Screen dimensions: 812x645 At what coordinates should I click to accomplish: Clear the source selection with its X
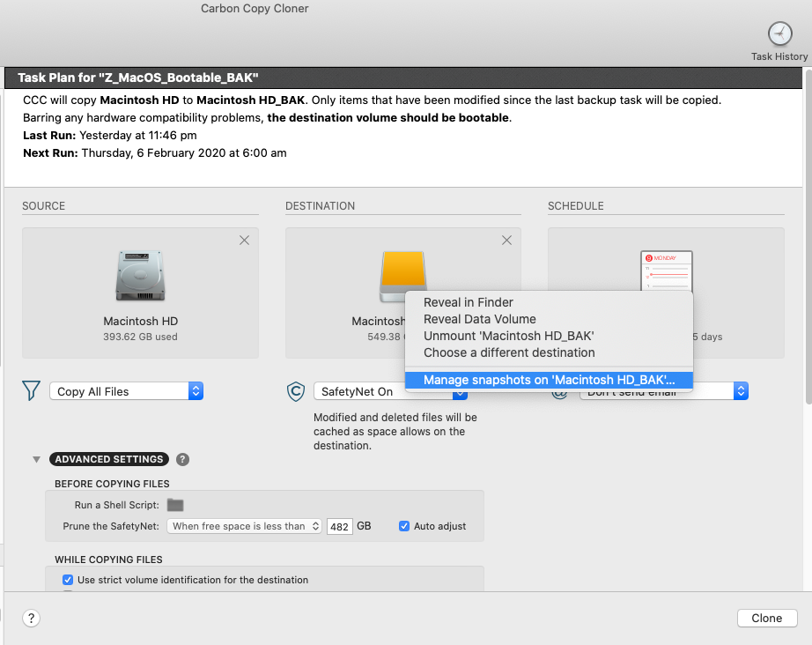pyautogui.click(x=244, y=241)
